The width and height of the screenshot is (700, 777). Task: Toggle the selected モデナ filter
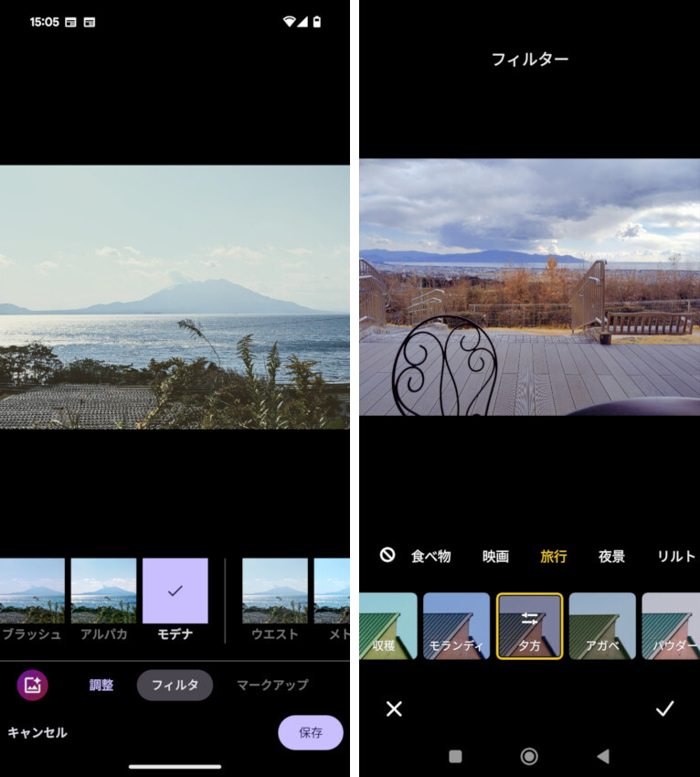point(175,591)
